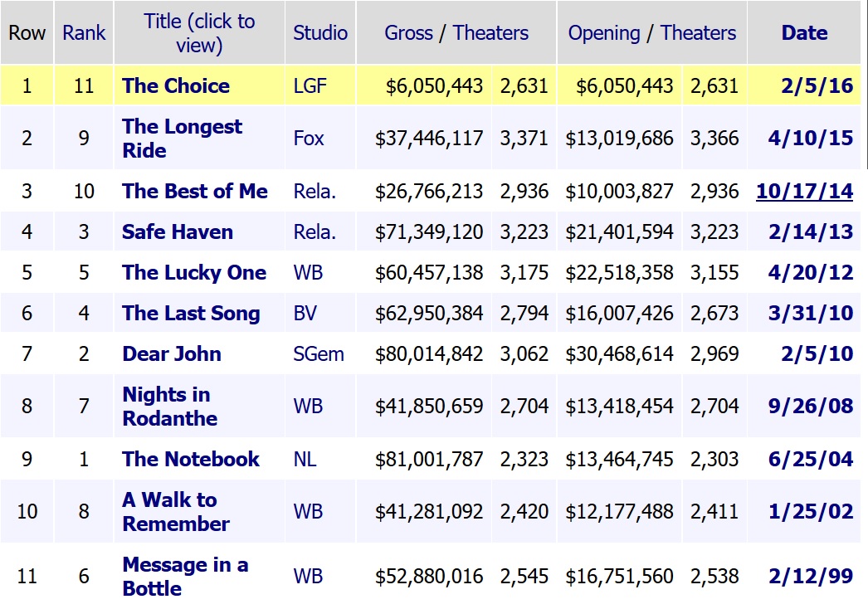Sort table by Rank column header

coord(84,33)
